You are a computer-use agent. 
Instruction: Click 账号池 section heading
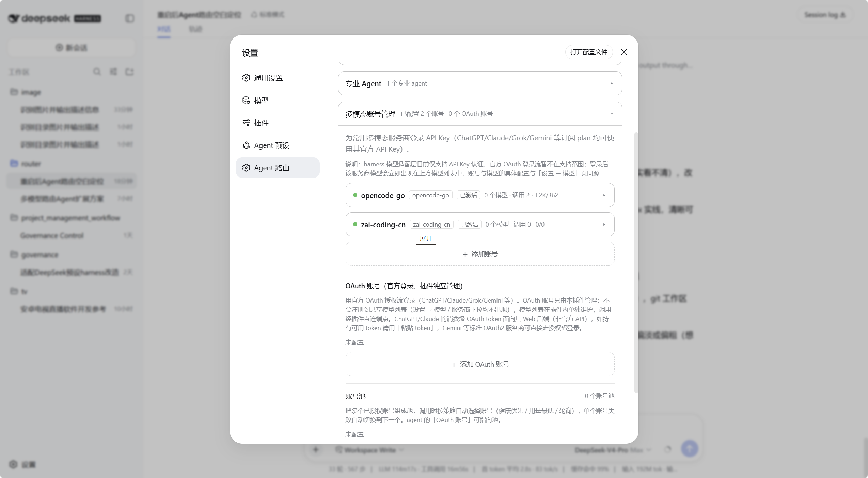coord(355,396)
